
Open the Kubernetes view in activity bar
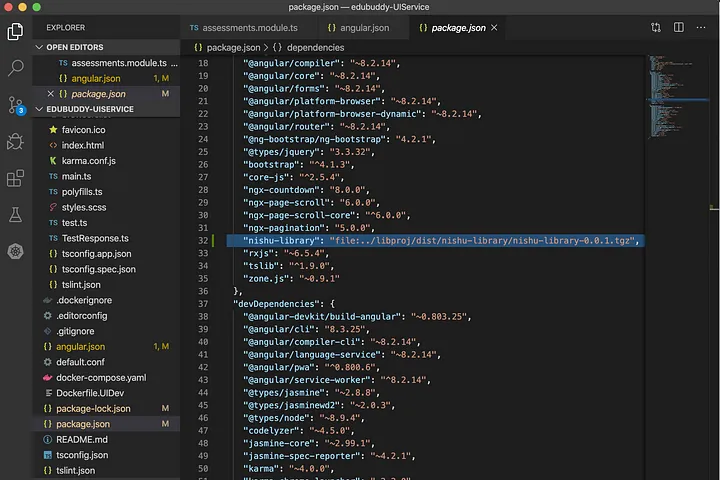pos(15,252)
